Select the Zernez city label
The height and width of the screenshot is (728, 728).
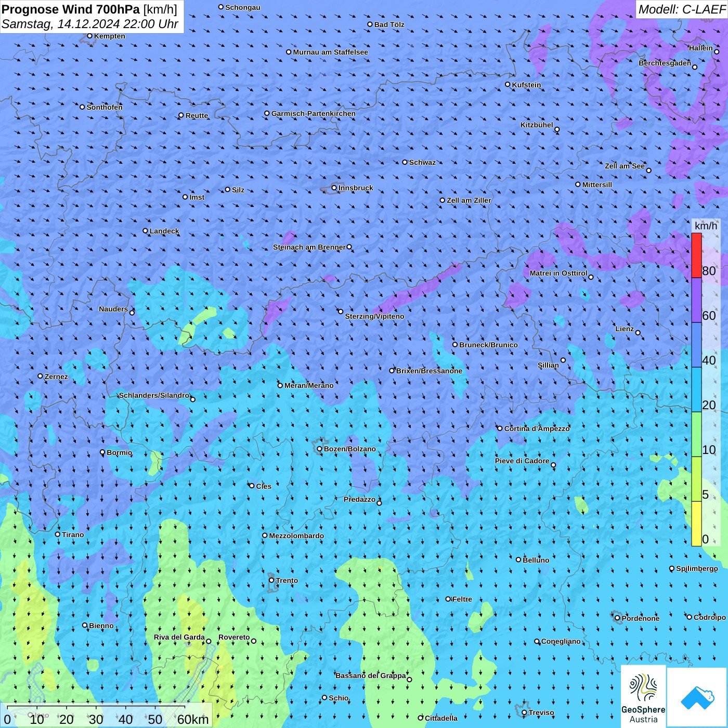pos(56,376)
